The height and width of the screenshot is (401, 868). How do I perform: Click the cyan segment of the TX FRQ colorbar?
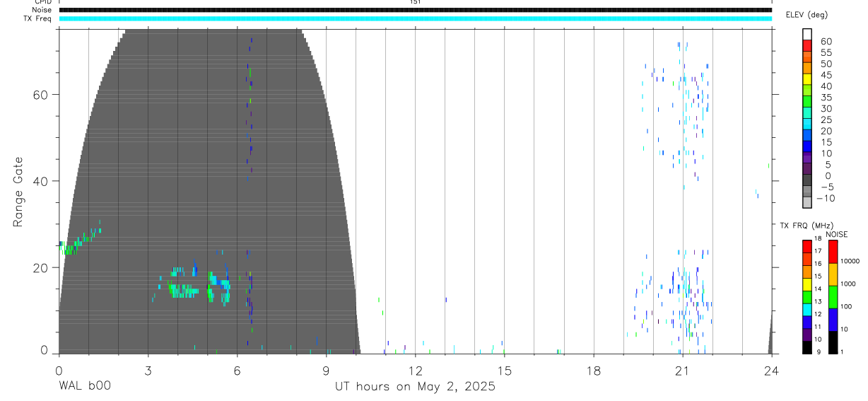807,310
